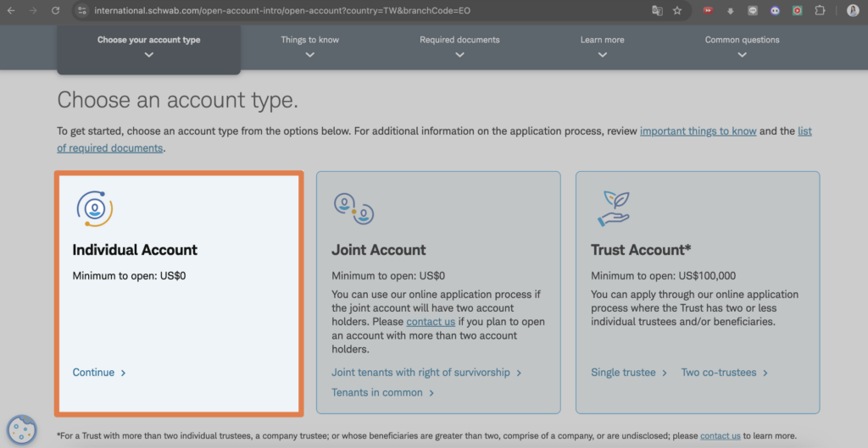868x448 pixels.
Task: Expand the 'Common questions' chevron
Action: 742,55
